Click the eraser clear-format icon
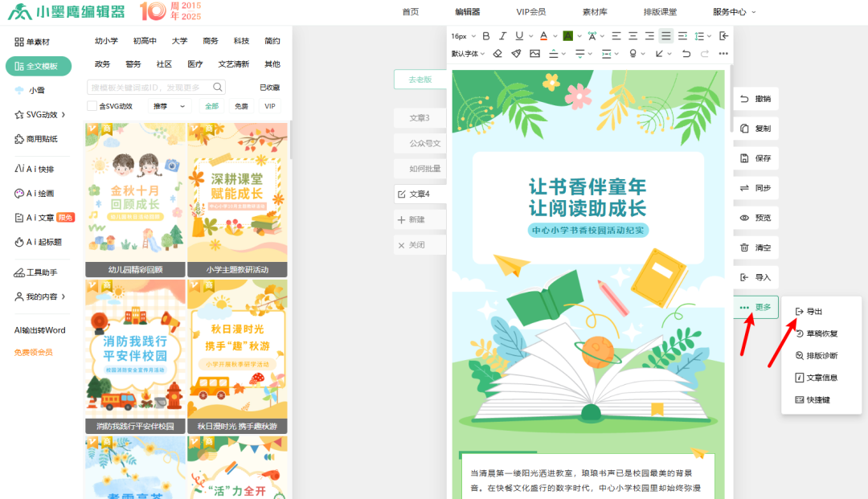868x499 pixels. [x=497, y=54]
